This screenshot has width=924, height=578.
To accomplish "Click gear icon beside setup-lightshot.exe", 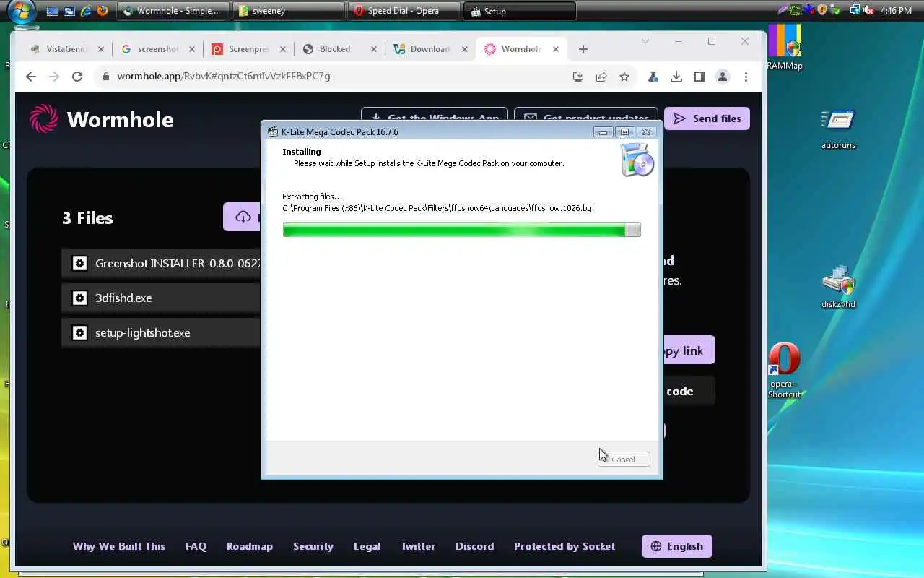I will point(80,332).
